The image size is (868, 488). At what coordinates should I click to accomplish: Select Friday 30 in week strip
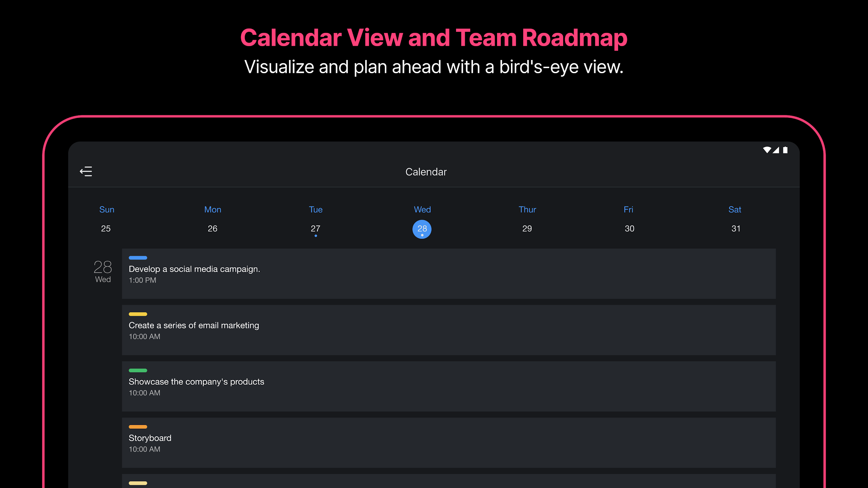tap(630, 229)
